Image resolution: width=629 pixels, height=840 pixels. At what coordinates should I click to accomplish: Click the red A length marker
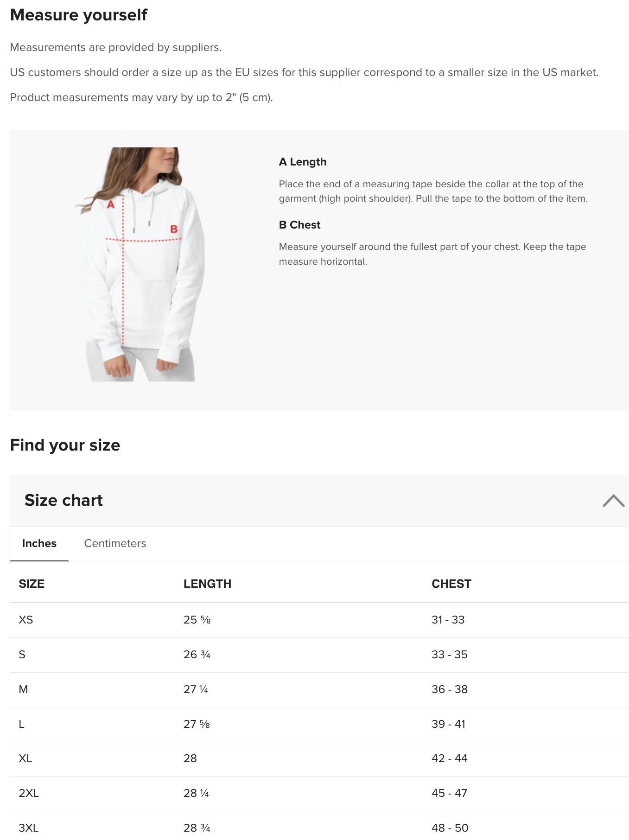(110, 204)
